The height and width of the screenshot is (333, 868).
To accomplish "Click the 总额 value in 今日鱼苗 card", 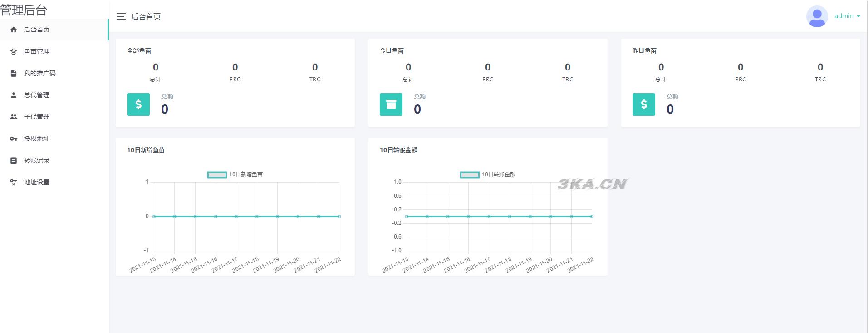I will pos(417,109).
